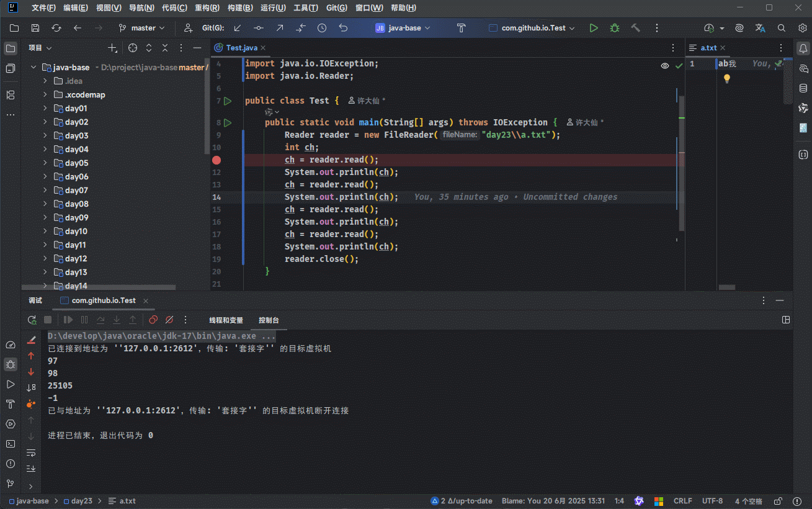The image size is (812, 509).
Task: Click the search magnifier icon at top right
Action: 782,28
